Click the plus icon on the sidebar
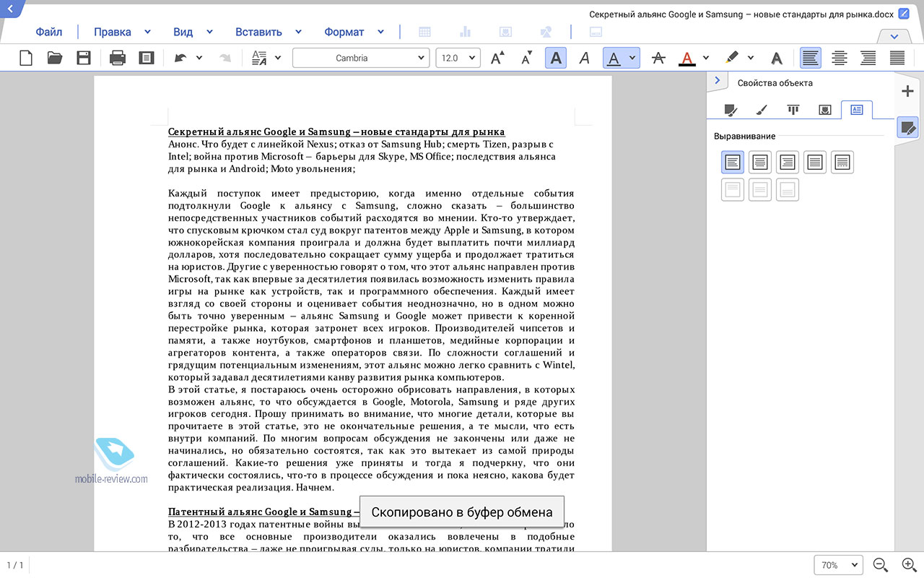Image resolution: width=924 pixels, height=578 pixels. point(907,91)
